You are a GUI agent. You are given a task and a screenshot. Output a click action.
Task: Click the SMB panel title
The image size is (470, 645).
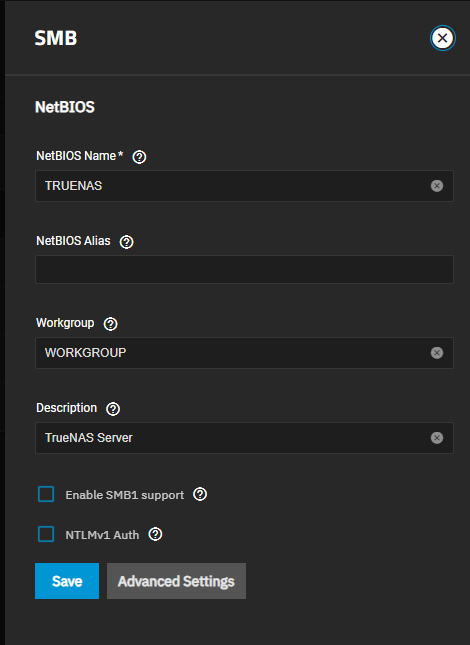[56, 38]
